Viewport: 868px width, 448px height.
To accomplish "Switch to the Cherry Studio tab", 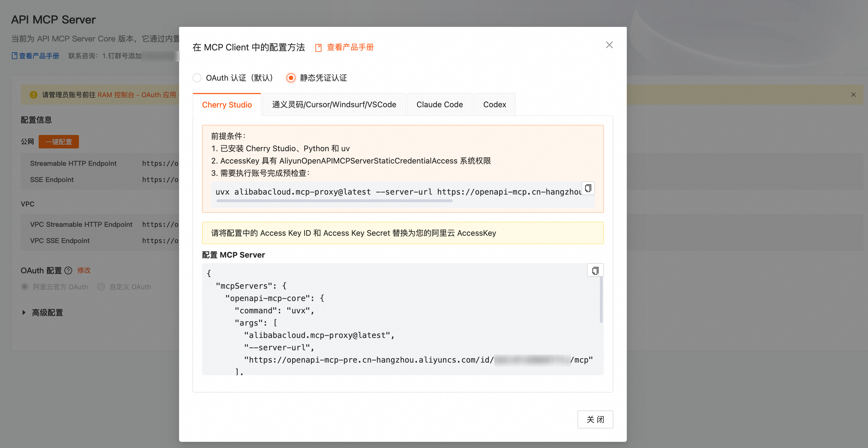I will pos(227,105).
